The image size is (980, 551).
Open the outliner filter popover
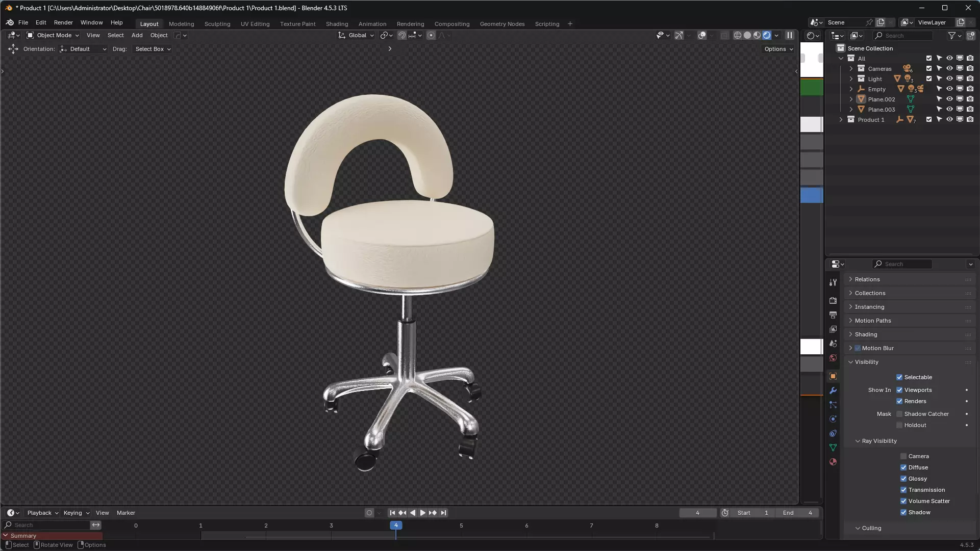(x=954, y=35)
